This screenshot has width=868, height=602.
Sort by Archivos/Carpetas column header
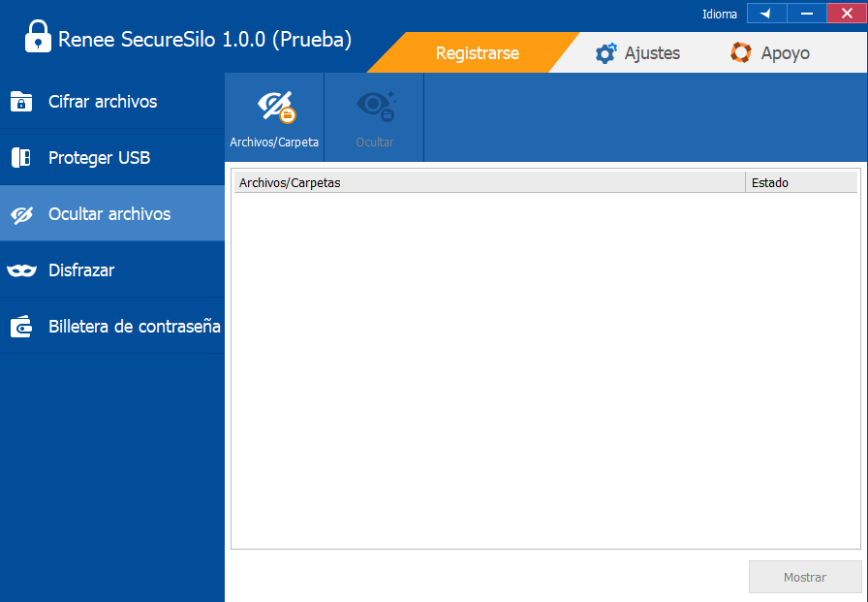(x=489, y=182)
